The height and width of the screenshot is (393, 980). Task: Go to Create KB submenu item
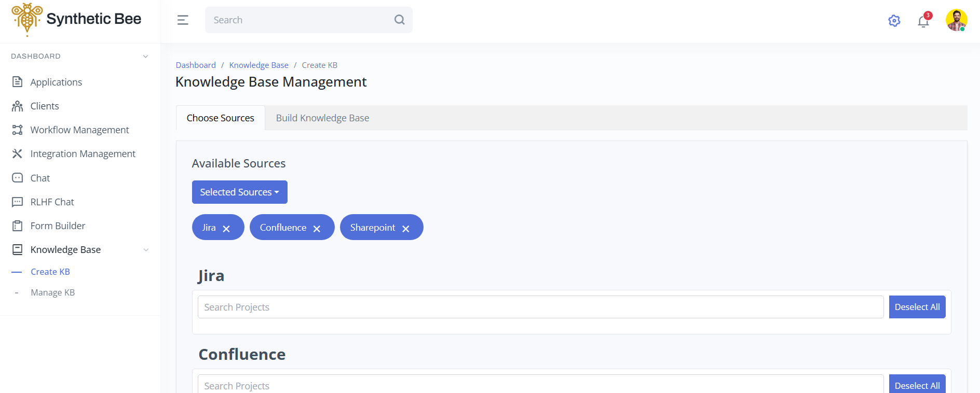(x=50, y=272)
